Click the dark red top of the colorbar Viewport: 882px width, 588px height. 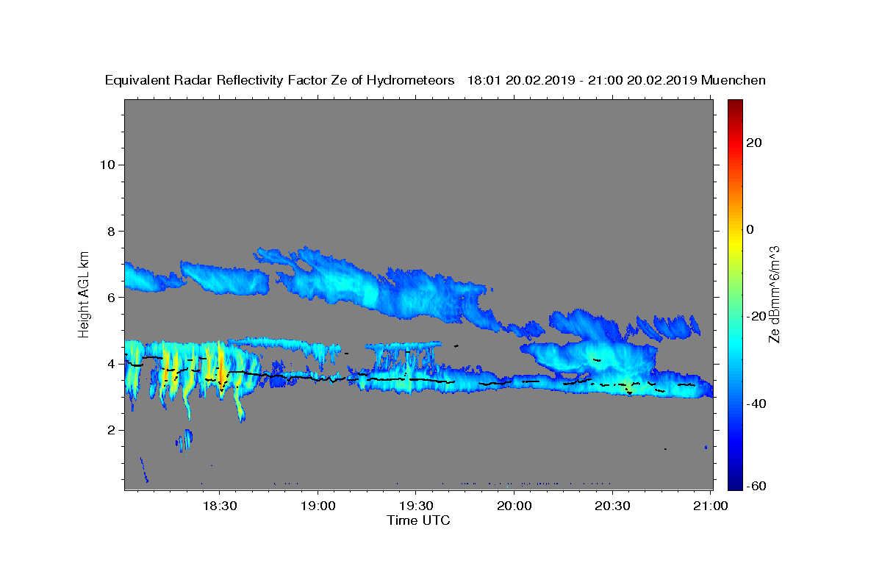click(734, 107)
